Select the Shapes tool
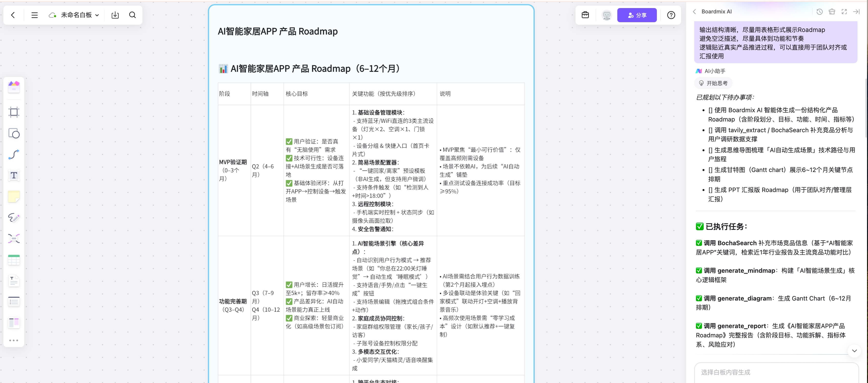This screenshot has height=383, width=868. coord(14,133)
